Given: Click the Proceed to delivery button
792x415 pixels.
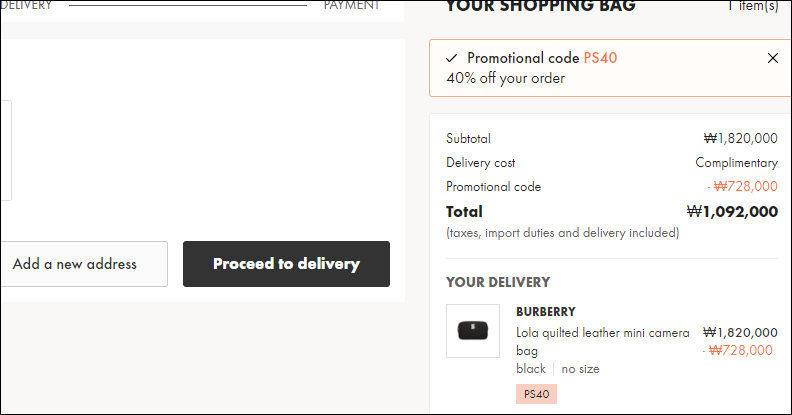Looking at the screenshot, I should click(x=286, y=264).
